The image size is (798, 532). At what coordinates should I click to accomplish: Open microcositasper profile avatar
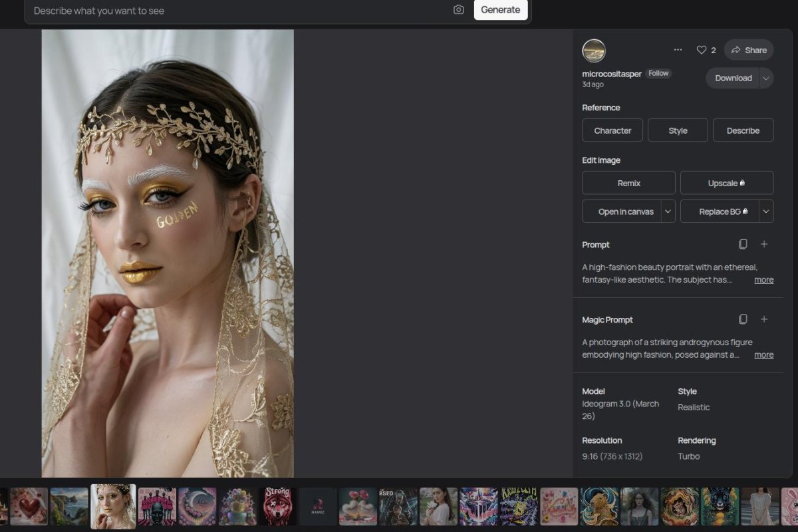(x=593, y=51)
